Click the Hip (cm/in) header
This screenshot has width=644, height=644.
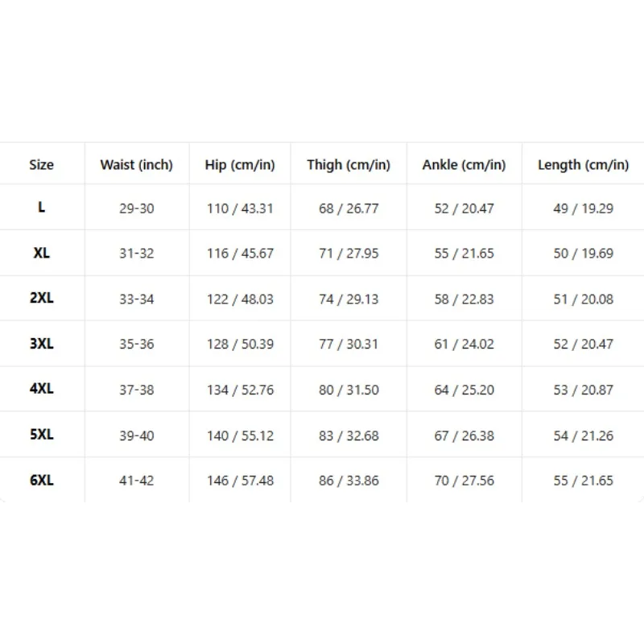[240, 165]
